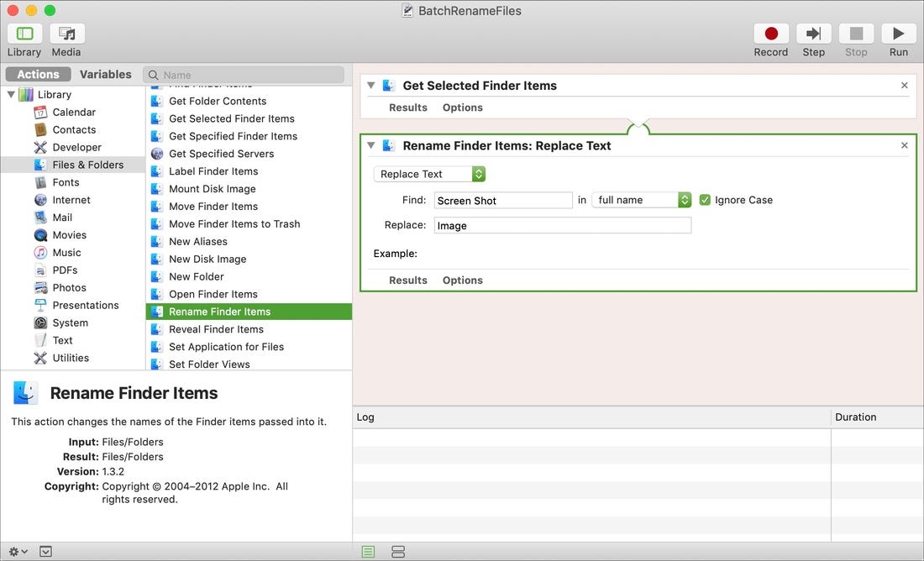This screenshot has height=561, width=924.
Task: Click the Replace text field
Action: click(x=563, y=225)
